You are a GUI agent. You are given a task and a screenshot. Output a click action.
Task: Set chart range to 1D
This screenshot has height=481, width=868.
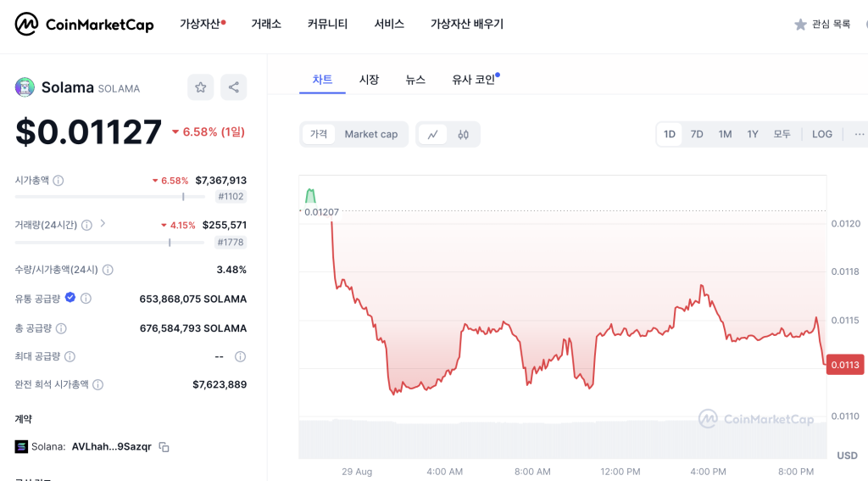[x=670, y=134]
